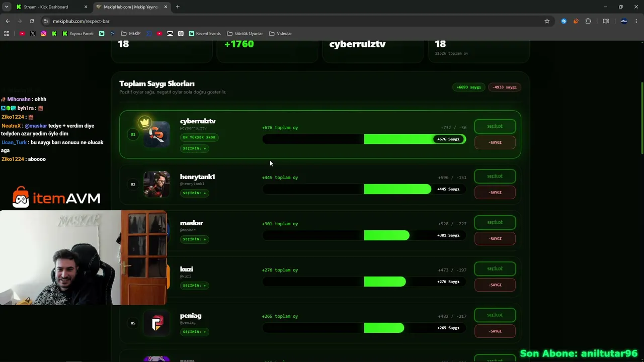Click the SEÇİMİN: + tag under maskar

pos(195,239)
